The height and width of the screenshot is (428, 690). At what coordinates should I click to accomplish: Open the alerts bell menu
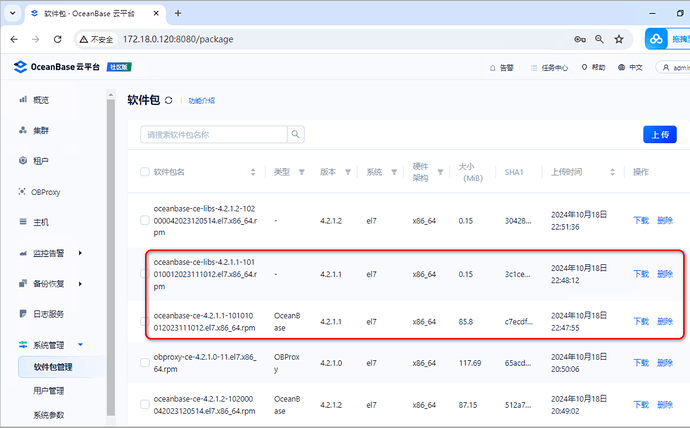(502, 68)
